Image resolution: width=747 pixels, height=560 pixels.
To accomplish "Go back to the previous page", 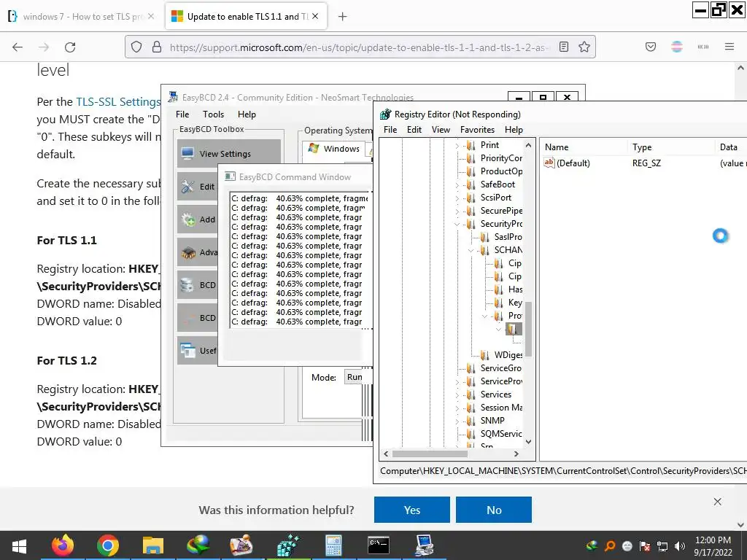I will tap(18, 47).
